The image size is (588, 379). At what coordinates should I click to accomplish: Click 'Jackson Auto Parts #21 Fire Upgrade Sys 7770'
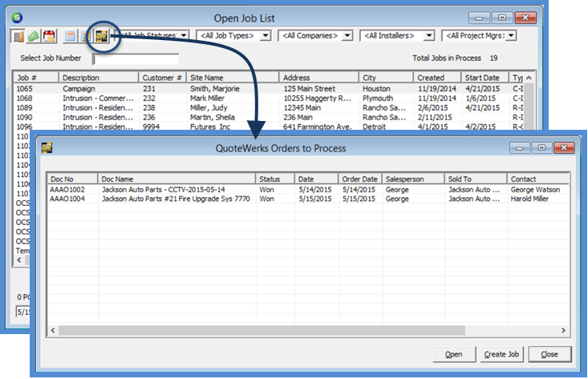pyautogui.click(x=176, y=199)
